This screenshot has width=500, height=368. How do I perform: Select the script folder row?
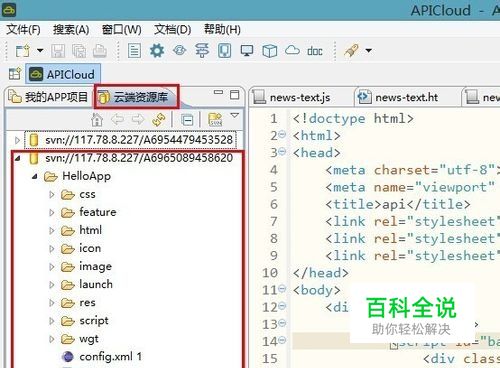85,321
